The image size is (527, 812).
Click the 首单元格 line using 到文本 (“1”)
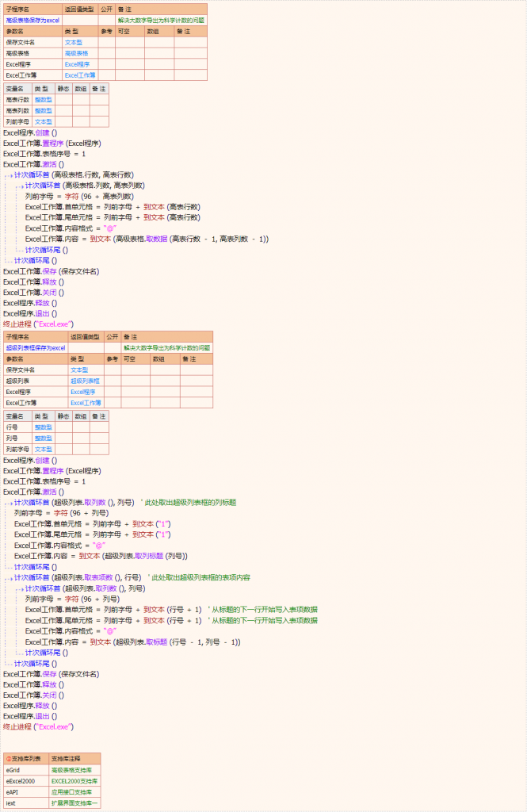coord(93,524)
